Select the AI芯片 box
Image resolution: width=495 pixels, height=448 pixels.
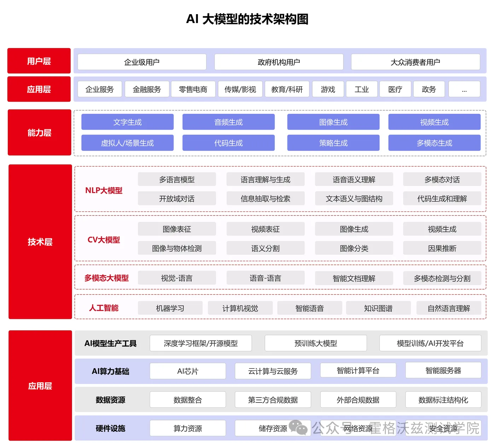point(187,371)
